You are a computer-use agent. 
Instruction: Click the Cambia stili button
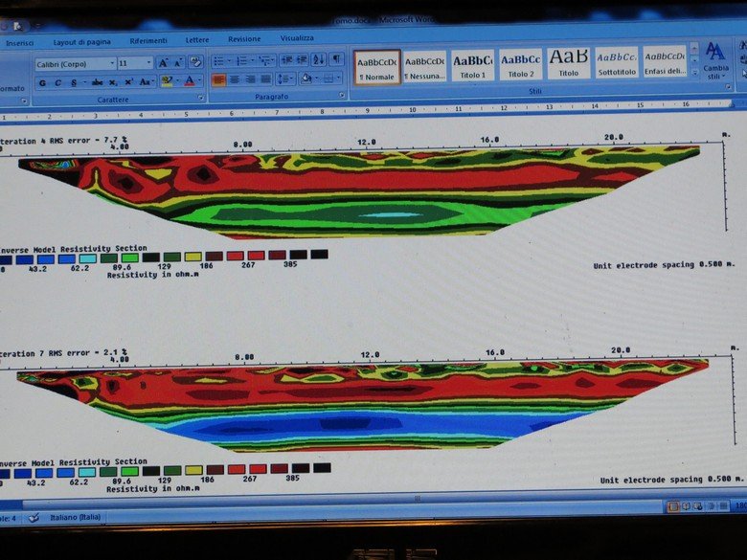point(715,60)
